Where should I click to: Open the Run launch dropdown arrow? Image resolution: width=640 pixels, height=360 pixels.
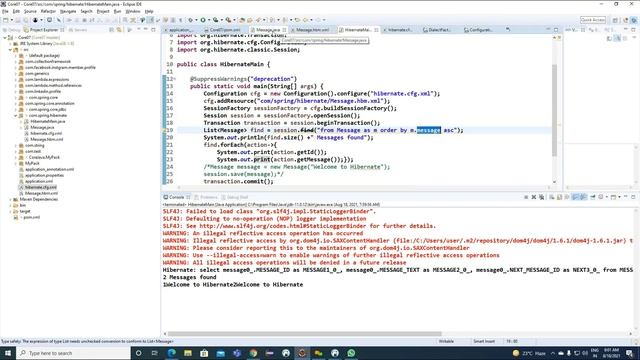(x=208, y=20)
